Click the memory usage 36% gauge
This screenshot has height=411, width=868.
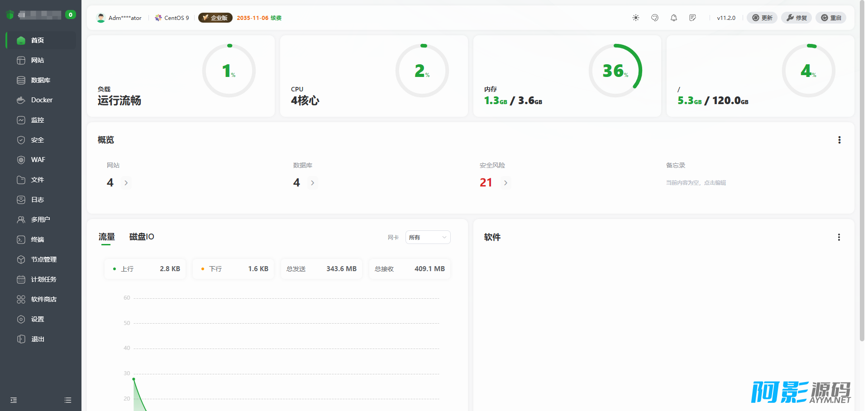(x=615, y=71)
